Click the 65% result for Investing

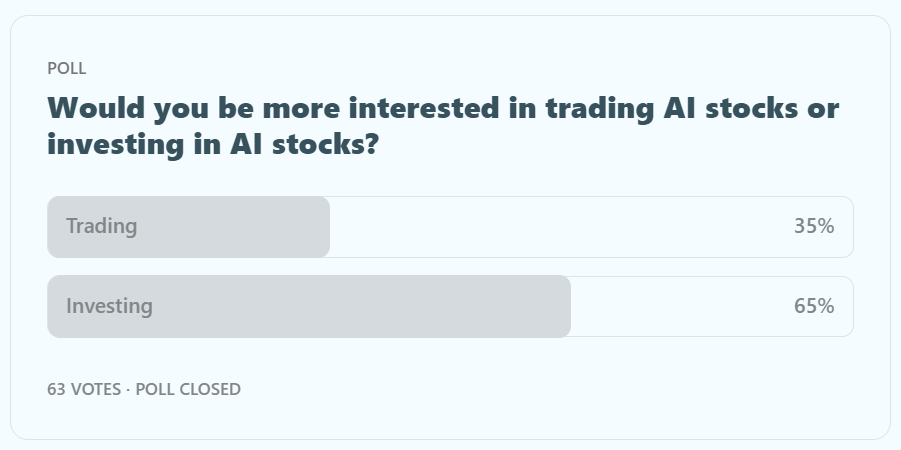point(813,307)
